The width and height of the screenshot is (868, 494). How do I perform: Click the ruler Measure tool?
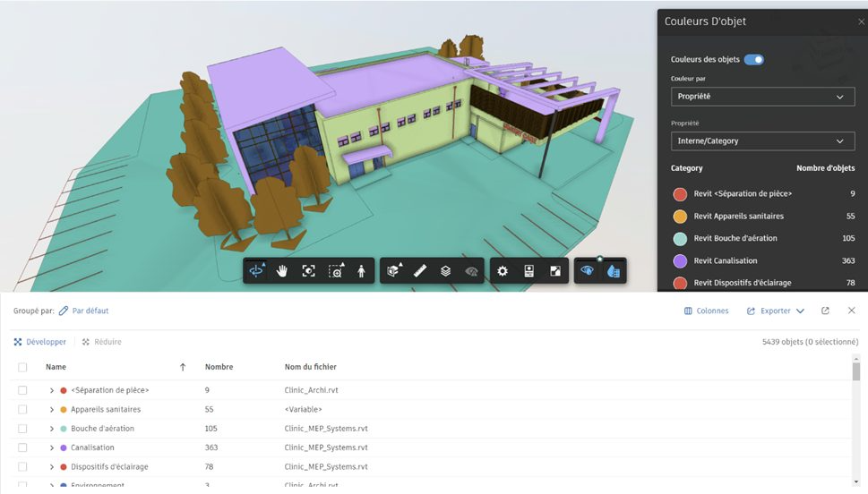pos(419,271)
